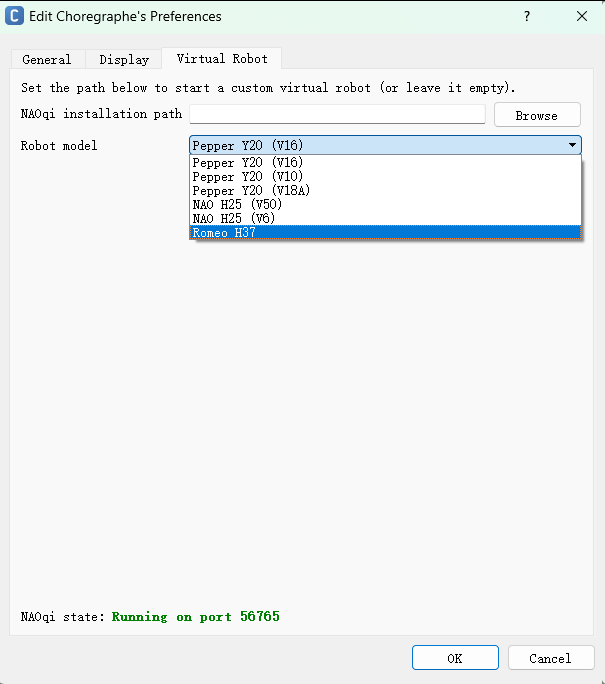The height and width of the screenshot is (684, 605).
Task: Click the Robot model label
Action: pyautogui.click(x=59, y=145)
